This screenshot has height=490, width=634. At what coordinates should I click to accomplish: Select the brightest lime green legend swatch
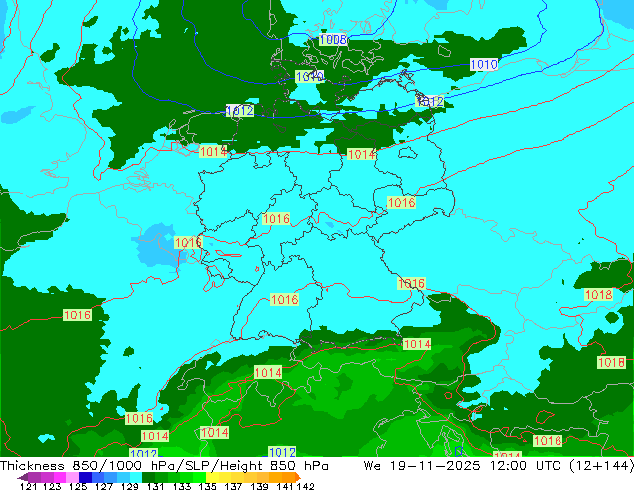(197, 477)
